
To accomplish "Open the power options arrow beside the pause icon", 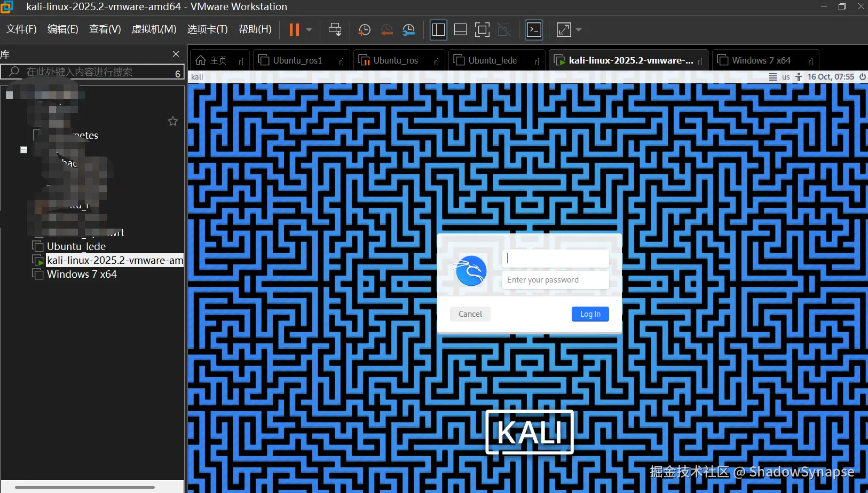I will (x=309, y=30).
